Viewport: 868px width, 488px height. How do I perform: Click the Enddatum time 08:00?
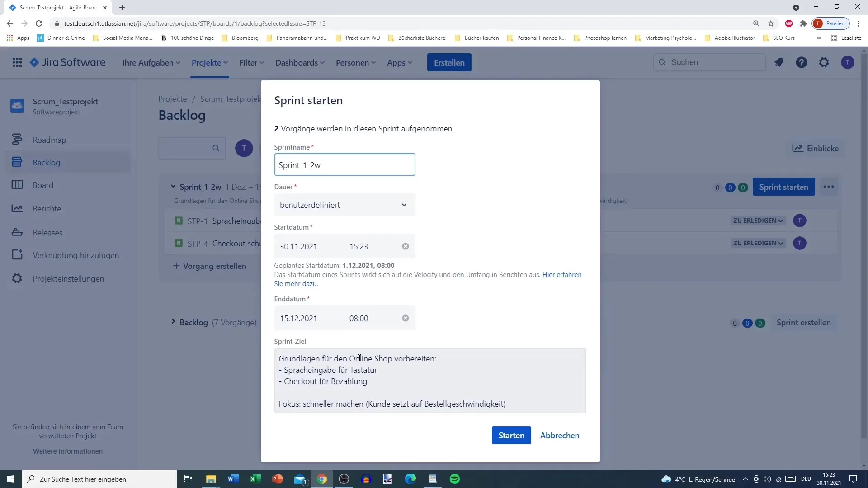pos(359,318)
